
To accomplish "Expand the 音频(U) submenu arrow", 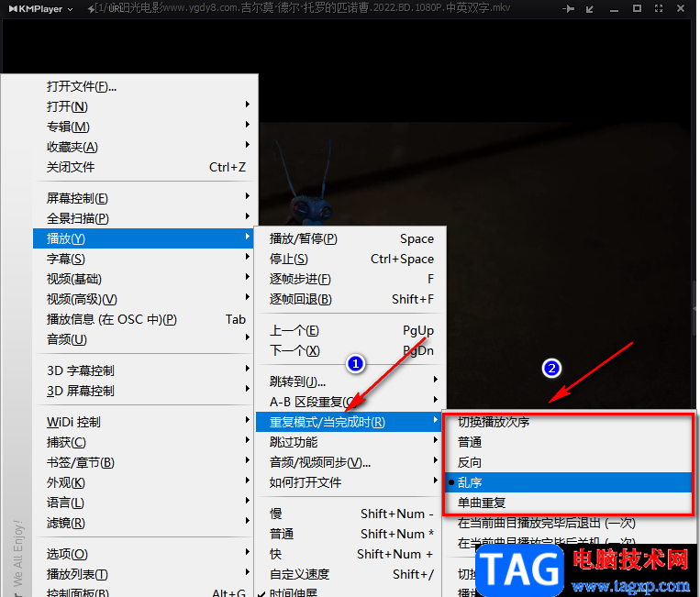I will (248, 337).
